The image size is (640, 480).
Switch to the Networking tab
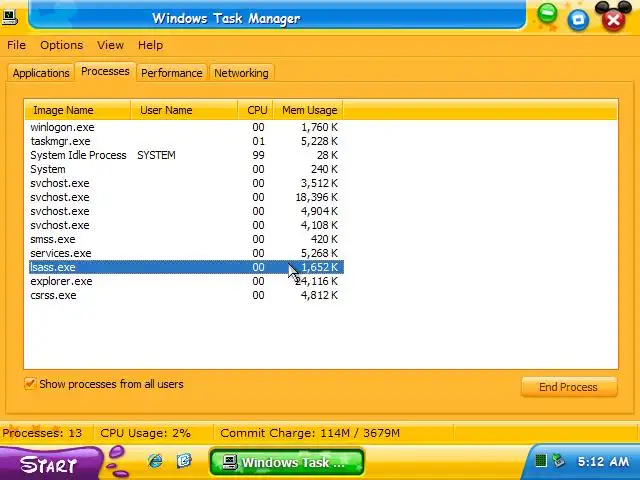(x=241, y=73)
